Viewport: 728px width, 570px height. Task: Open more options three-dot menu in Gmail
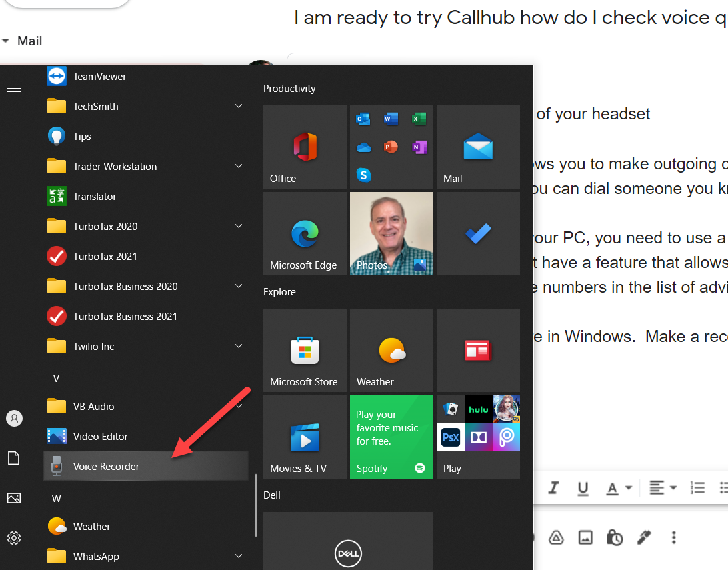[674, 537]
